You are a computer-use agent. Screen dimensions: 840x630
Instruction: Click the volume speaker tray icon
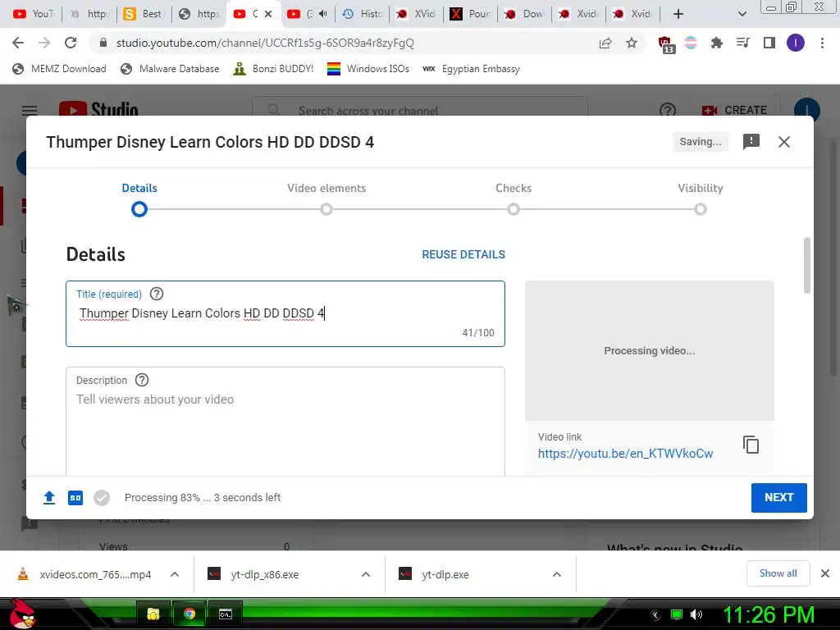pos(696,614)
